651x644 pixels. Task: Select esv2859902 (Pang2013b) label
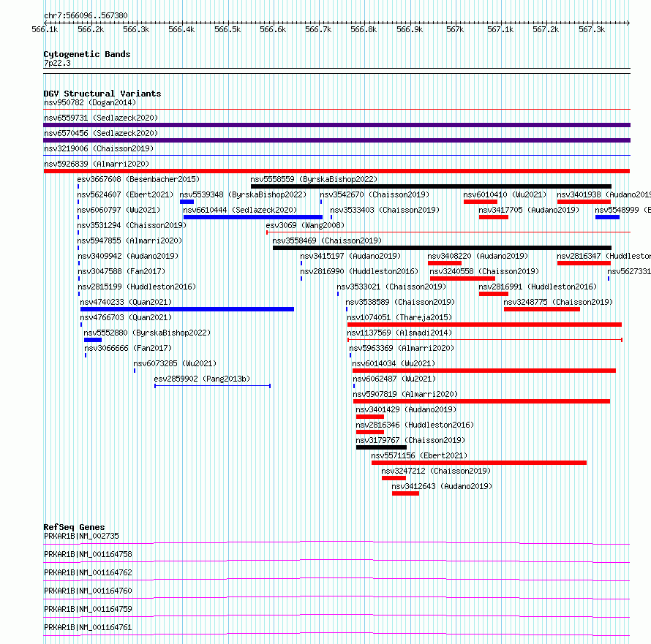point(202,379)
